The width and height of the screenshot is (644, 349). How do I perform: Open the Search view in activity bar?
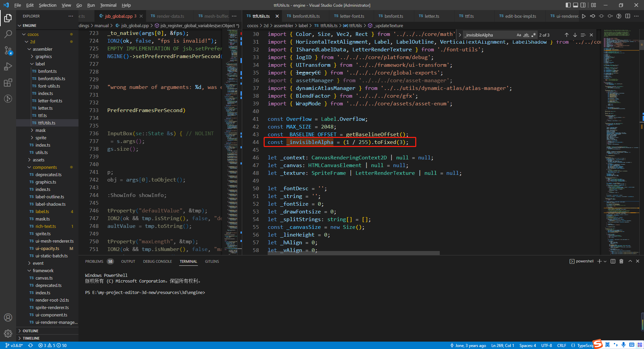click(x=8, y=34)
